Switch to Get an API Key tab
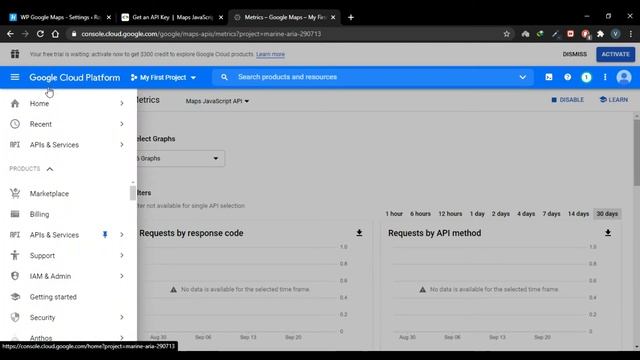This screenshot has width=640, height=360. 172,17
